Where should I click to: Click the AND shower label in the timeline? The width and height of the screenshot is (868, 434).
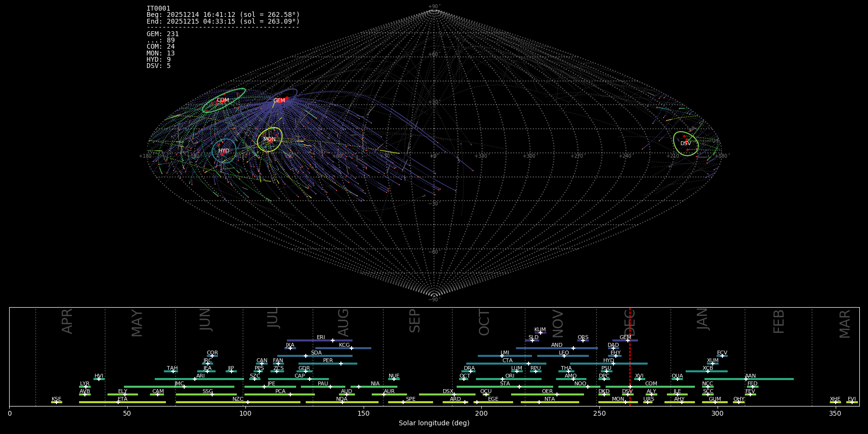pyautogui.click(x=556, y=345)
